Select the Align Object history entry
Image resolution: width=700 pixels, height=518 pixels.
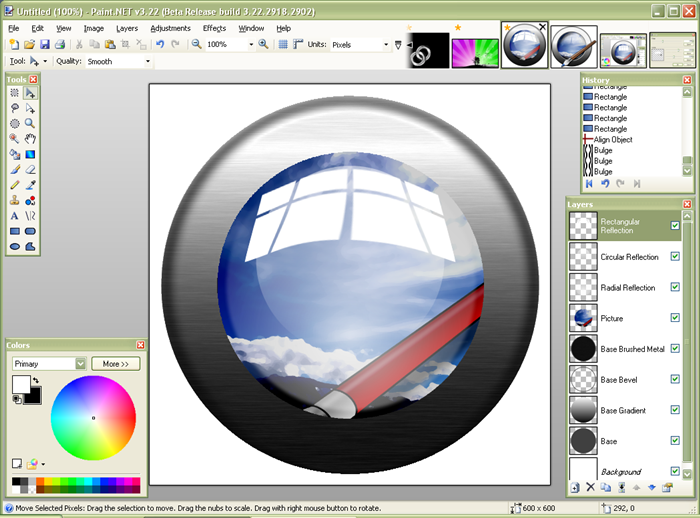[612, 139]
